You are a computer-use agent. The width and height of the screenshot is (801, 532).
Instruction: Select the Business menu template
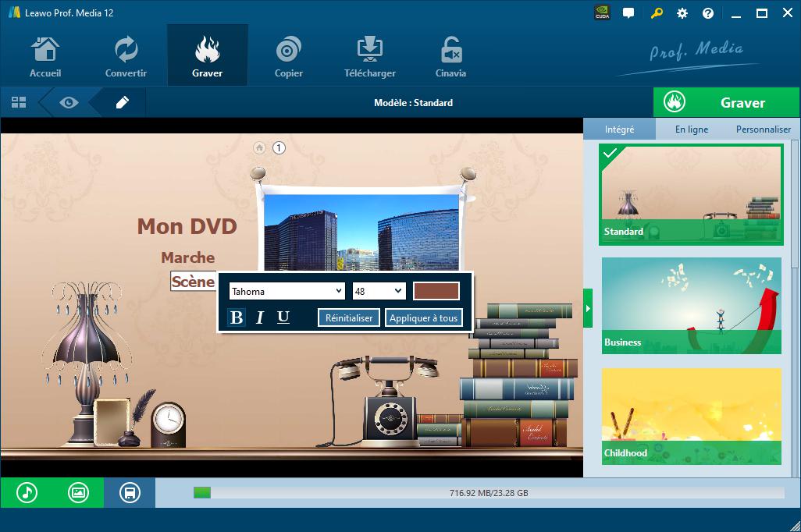[691, 305]
